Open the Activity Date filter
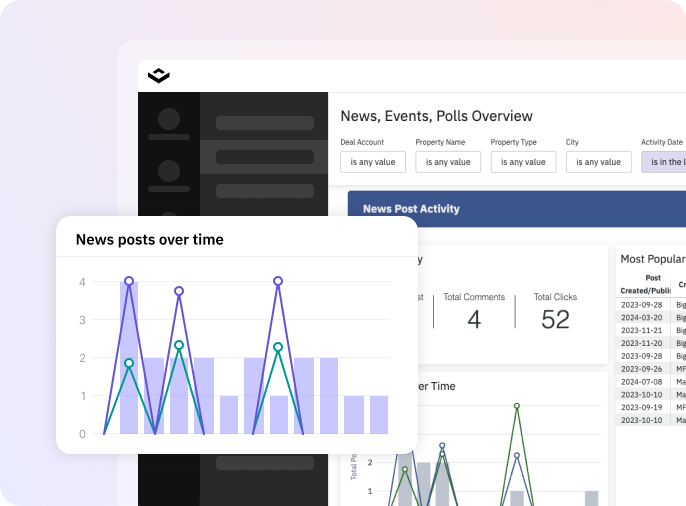The width and height of the screenshot is (686, 506). coord(664,162)
